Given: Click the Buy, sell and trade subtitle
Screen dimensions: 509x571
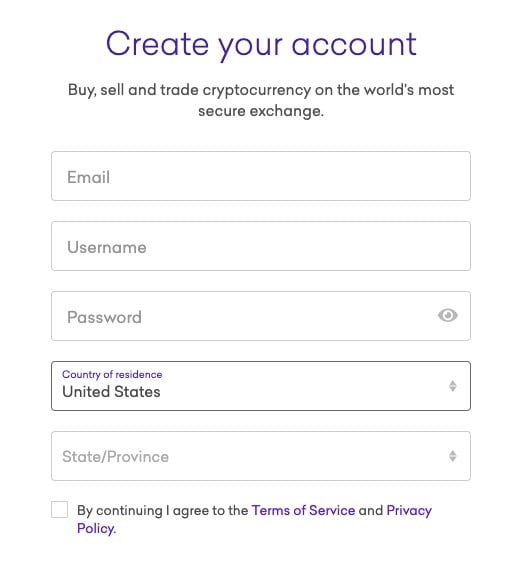Looking at the screenshot, I should coord(261,100).
